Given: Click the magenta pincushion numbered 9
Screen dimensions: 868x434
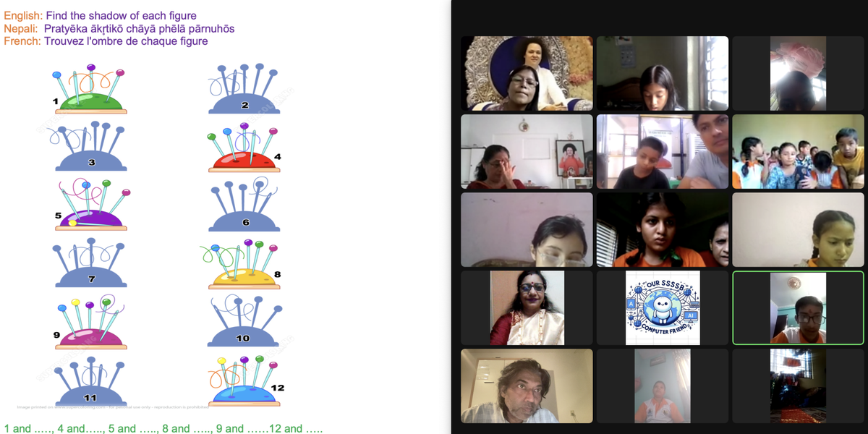Looking at the screenshot, I should pos(90,323).
